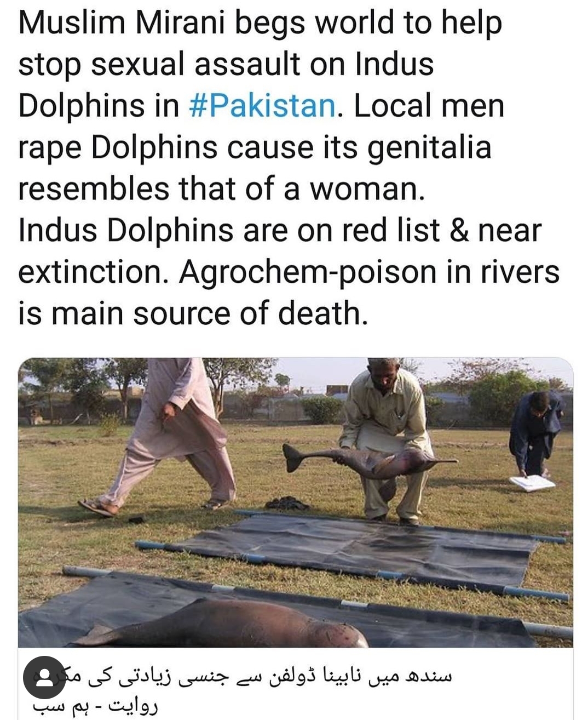Viewport: 588px width, 720px height.
Task: Click the "is main source of death" line
Action: tap(193, 314)
